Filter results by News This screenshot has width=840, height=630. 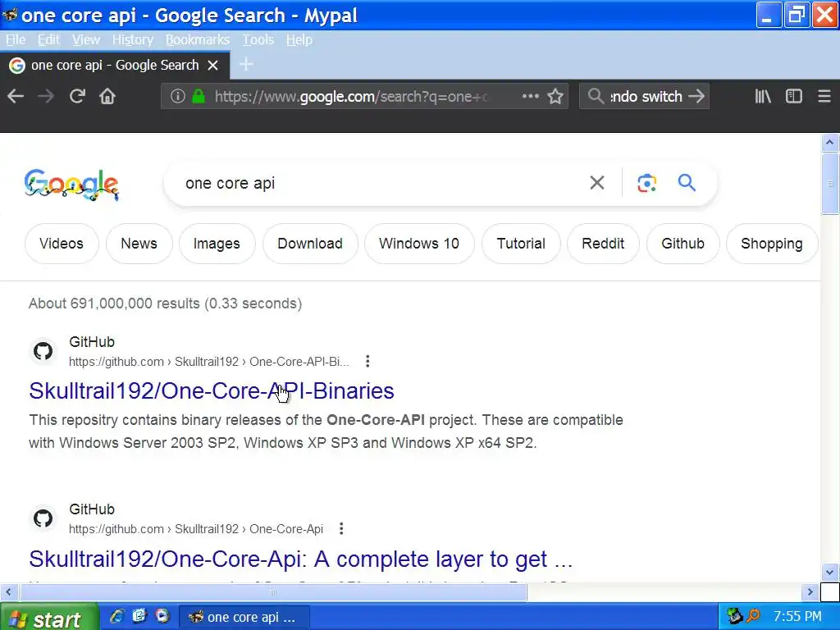[x=139, y=244]
